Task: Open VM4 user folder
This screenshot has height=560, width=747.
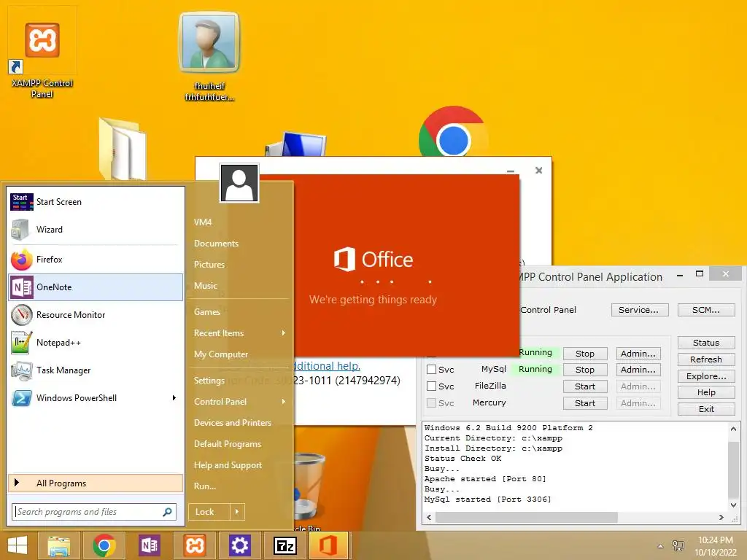Action: [x=203, y=222]
